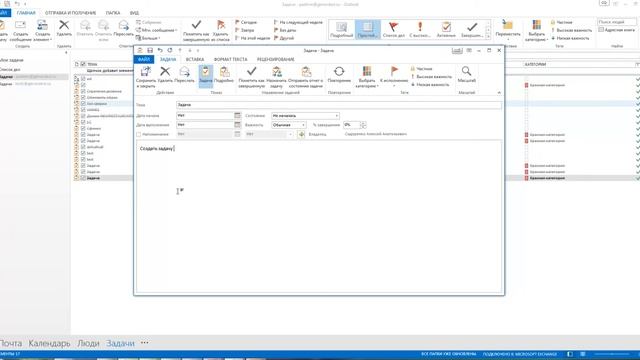Select Список дел view in main ribbon
Image resolution: width=640 pixels, height=360 pixels.
[393, 29]
